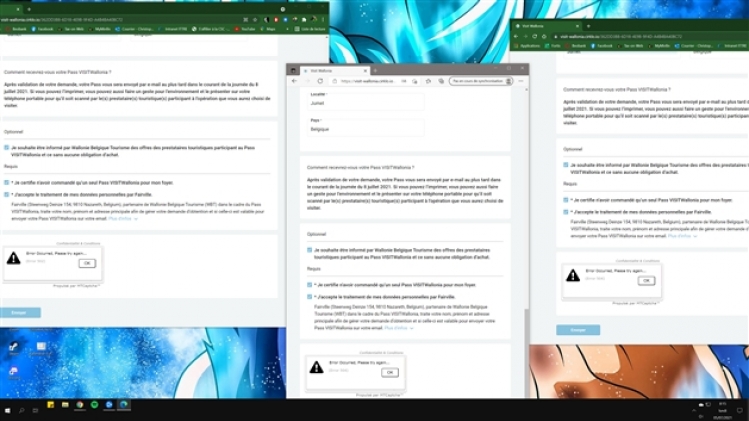Toggle 'Je souhaite être informé' checkbox in center window

pos(310,249)
